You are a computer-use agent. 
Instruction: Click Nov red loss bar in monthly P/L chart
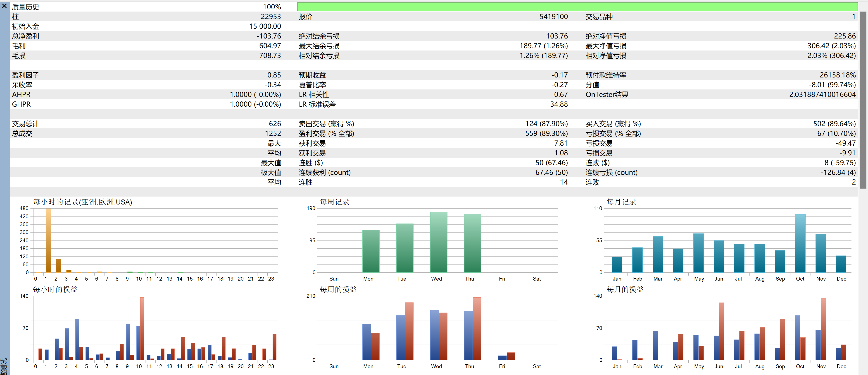(x=823, y=329)
